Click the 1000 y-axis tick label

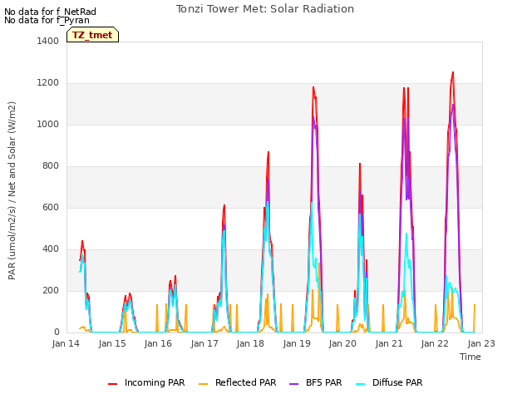tap(48, 124)
